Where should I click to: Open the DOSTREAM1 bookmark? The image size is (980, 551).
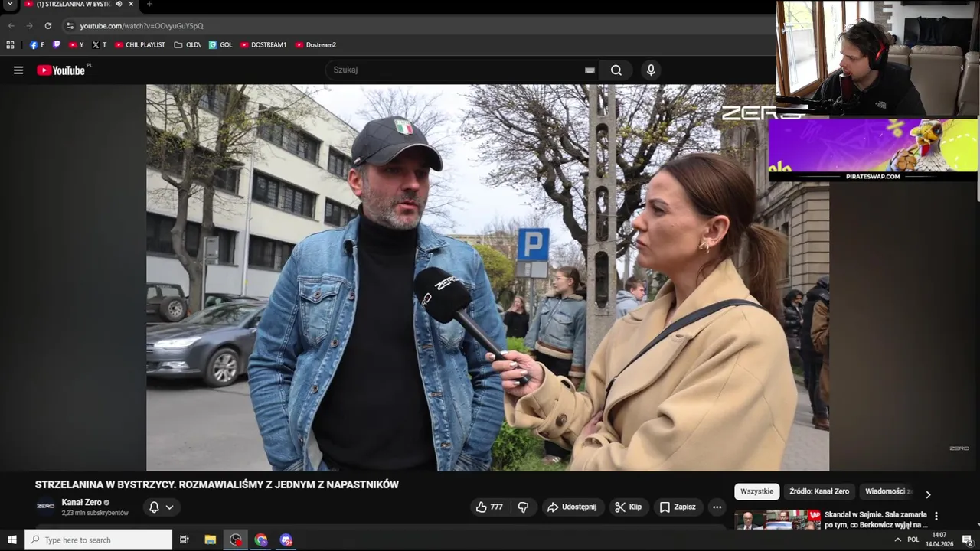[x=263, y=45]
